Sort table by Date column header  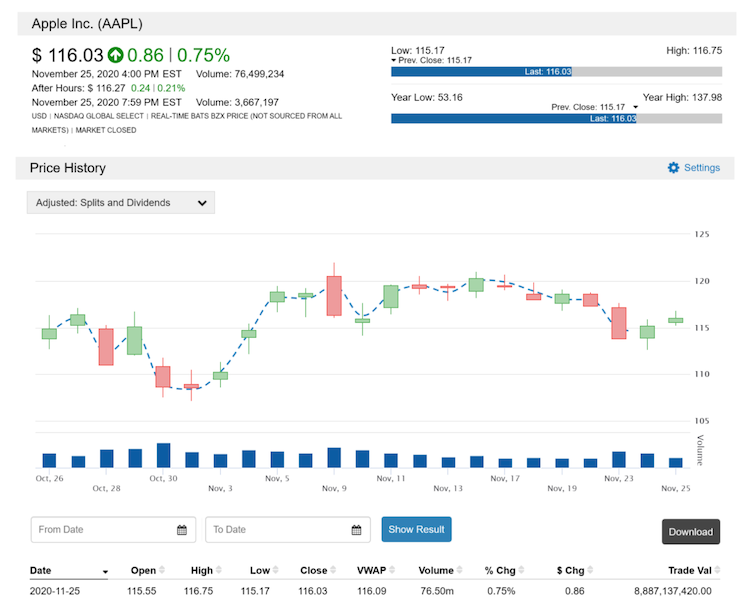pos(69,570)
